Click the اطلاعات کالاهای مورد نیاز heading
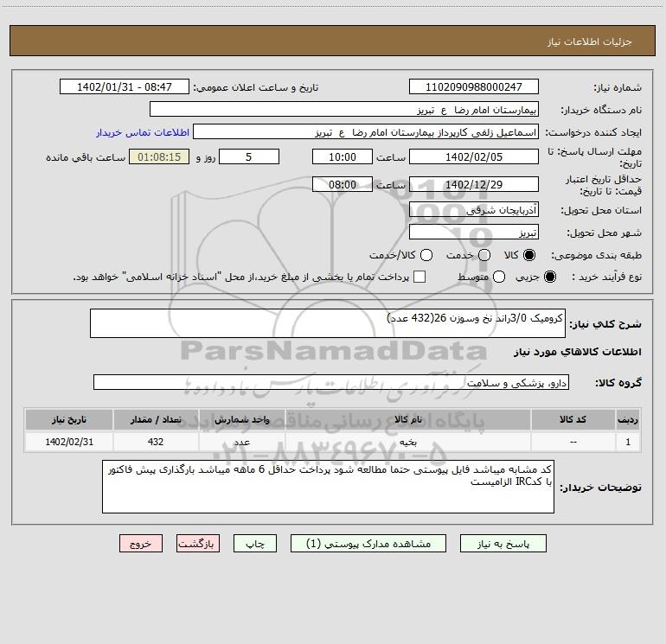Image resolution: width=666 pixels, height=644 pixels. point(578,352)
